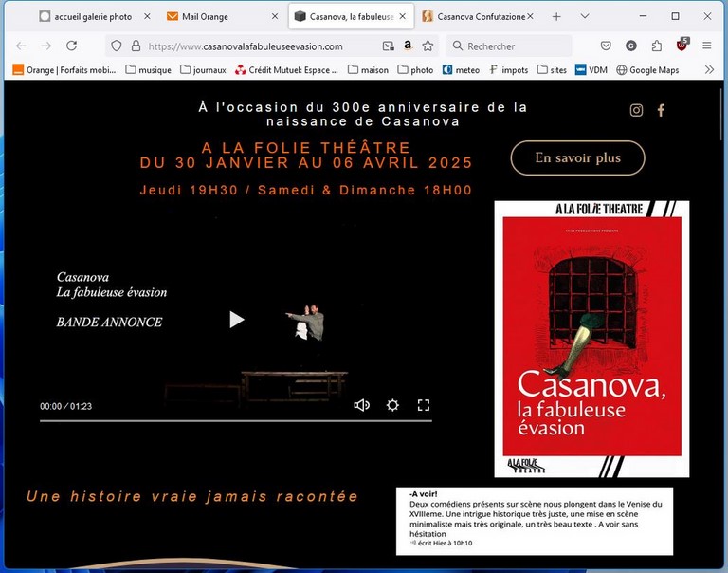The width and height of the screenshot is (728, 573).
Task: Toggle picture-in-picture icon in address bar
Action: pos(388,46)
